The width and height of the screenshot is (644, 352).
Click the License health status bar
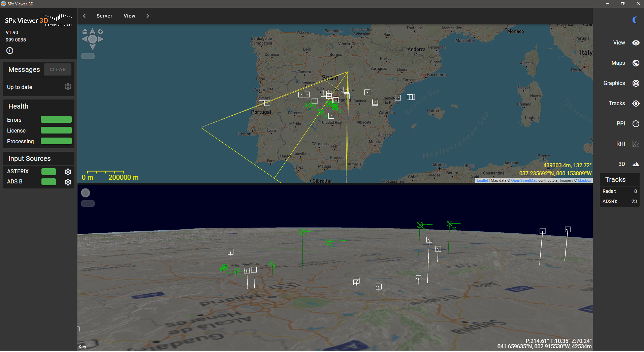pos(56,130)
